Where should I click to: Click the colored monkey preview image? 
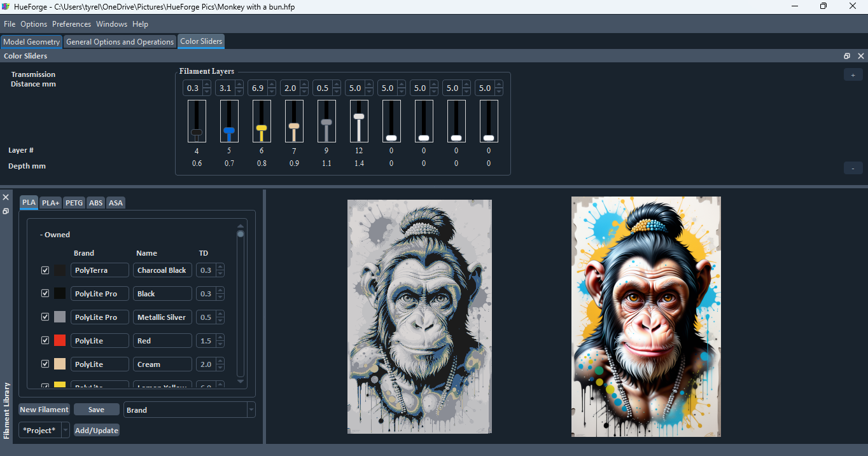646,316
